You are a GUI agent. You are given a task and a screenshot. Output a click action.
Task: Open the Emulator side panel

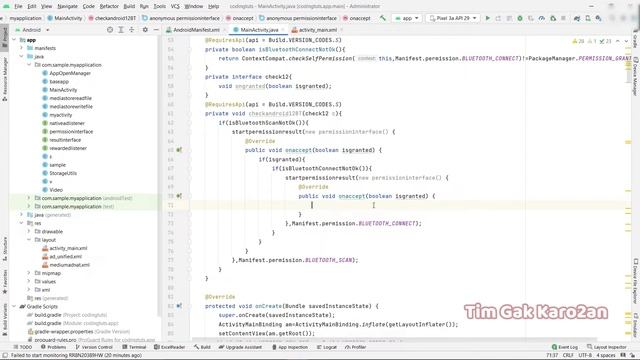point(636,325)
